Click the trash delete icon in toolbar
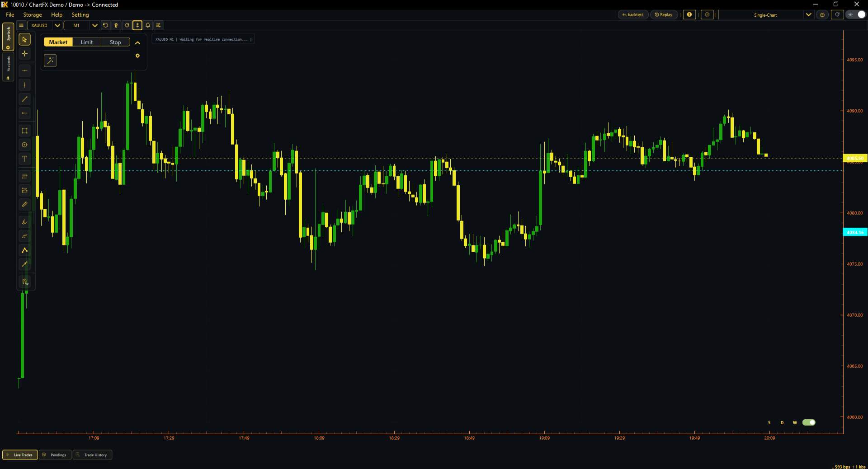 (116, 25)
